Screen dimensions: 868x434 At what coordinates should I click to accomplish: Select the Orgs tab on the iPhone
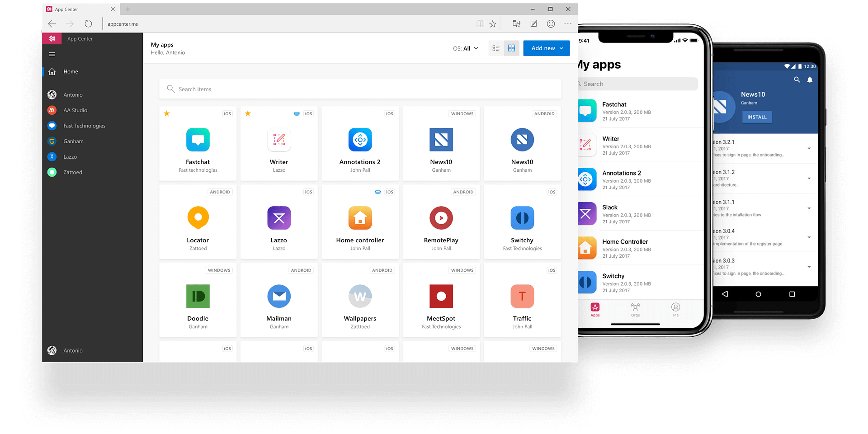(x=635, y=310)
